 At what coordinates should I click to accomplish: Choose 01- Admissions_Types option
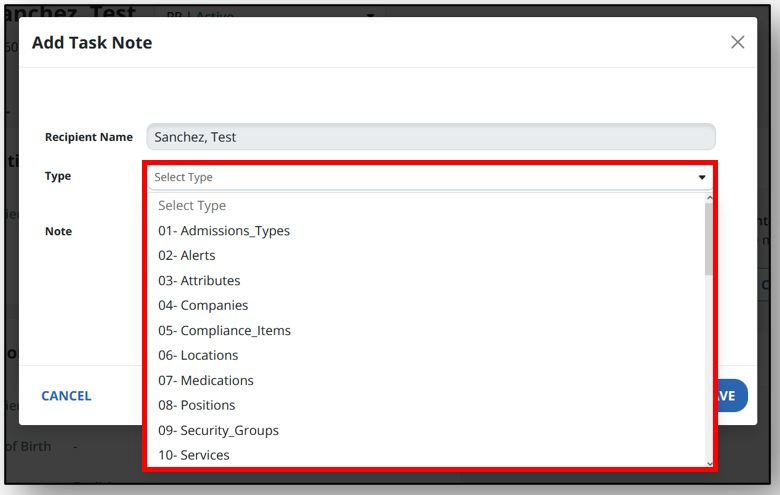(x=224, y=231)
